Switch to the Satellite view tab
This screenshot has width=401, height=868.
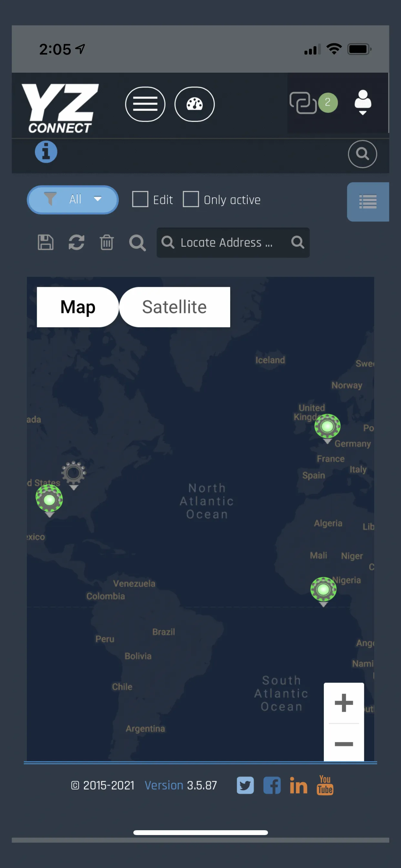[x=175, y=307]
